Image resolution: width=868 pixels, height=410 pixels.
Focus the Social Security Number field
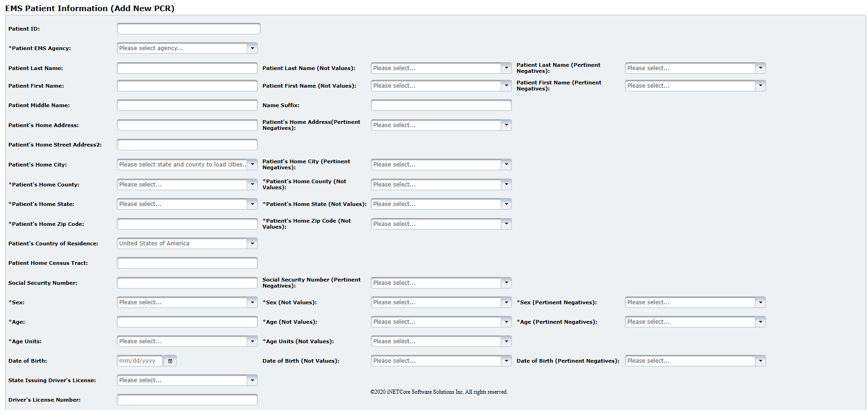coord(187,283)
